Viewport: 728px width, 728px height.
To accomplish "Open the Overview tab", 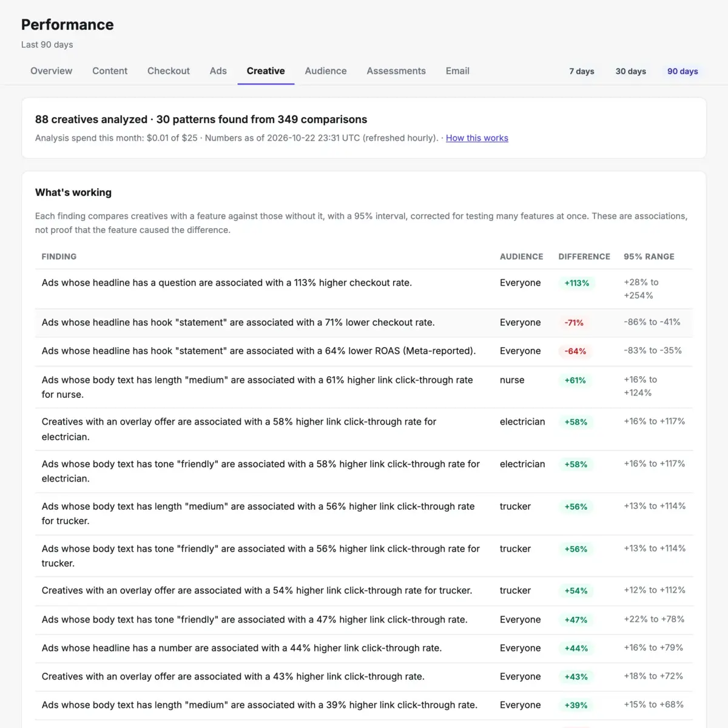I will point(51,71).
